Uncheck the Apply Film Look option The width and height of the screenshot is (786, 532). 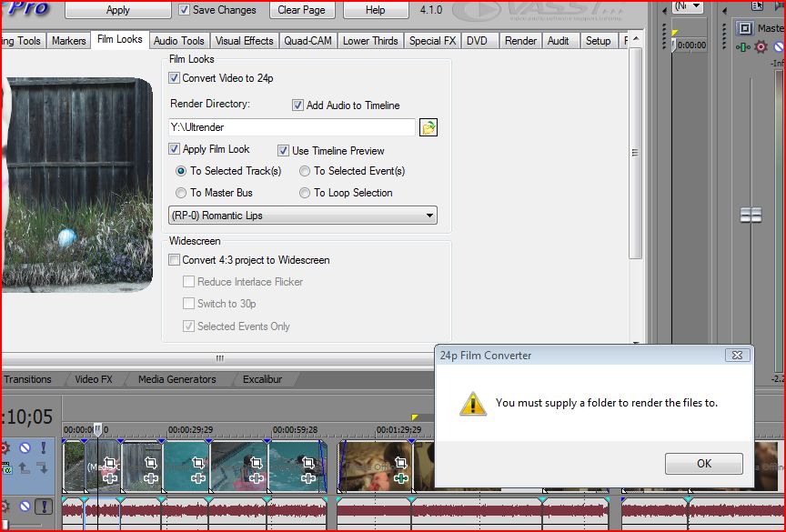pos(174,149)
